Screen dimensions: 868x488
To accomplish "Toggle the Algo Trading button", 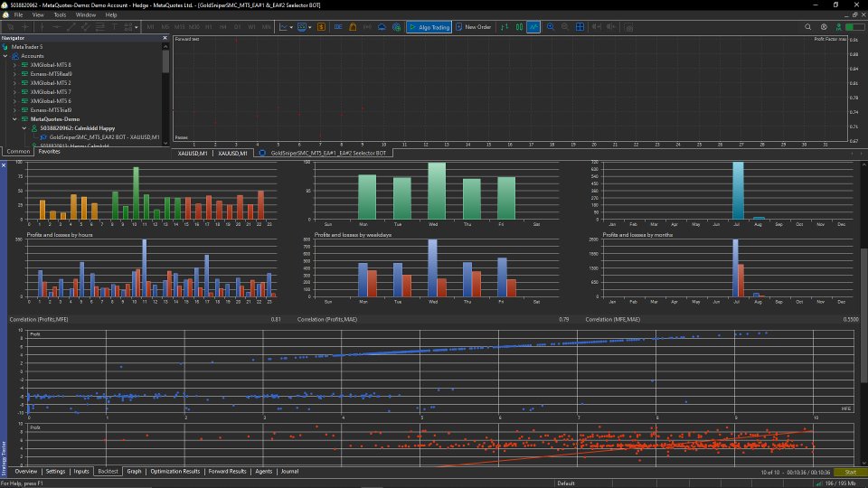I will point(429,27).
